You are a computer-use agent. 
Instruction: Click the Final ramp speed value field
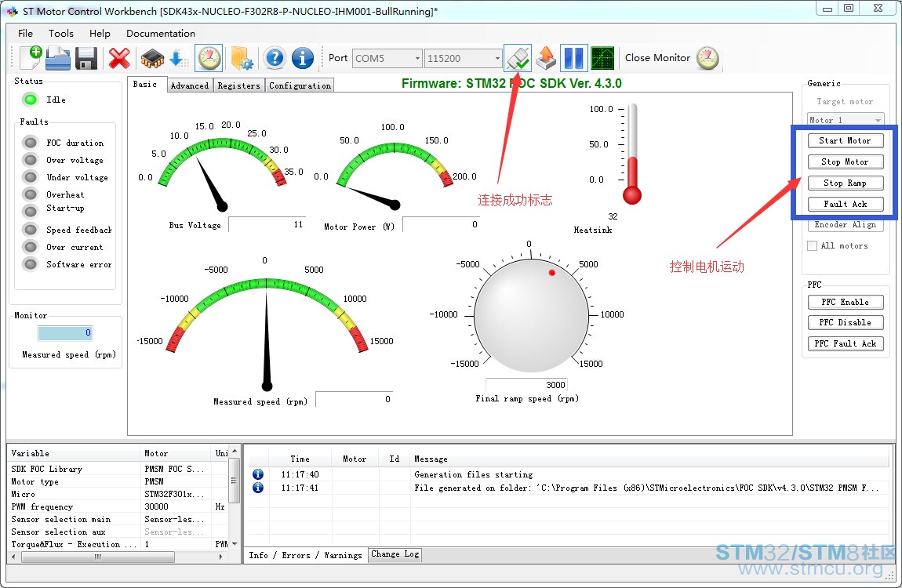pyautogui.click(x=527, y=384)
